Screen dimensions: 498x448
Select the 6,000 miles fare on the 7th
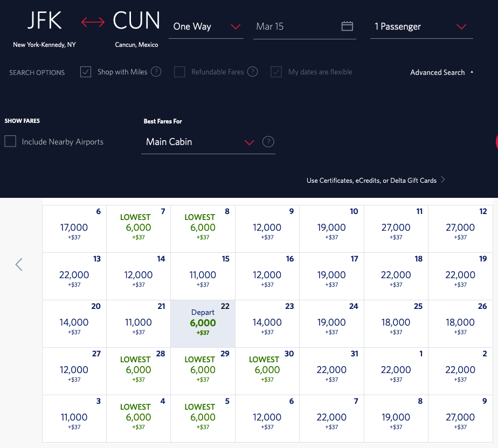point(139,228)
